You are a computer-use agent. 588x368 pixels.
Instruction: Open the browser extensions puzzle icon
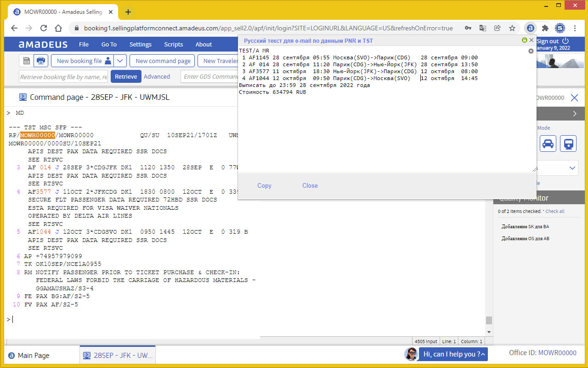pos(545,28)
